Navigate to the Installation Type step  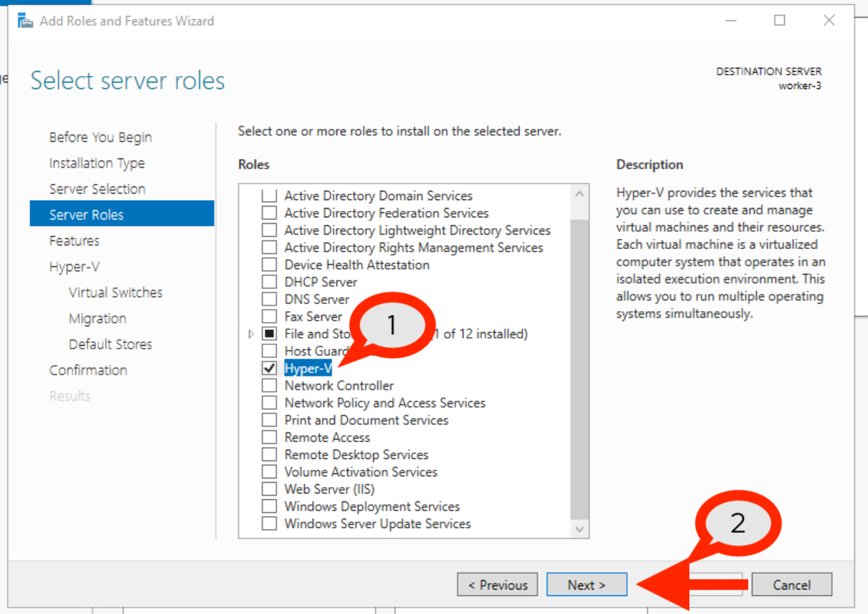tap(97, 163)
